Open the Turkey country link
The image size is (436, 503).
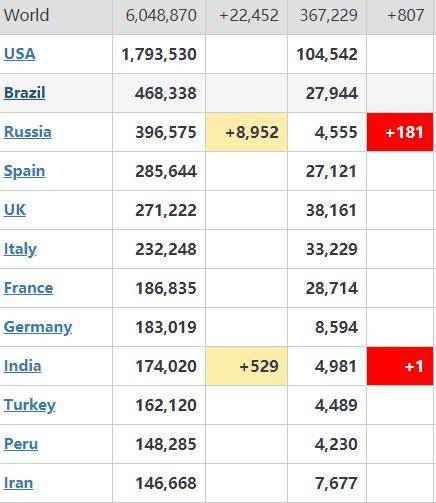click(30, 405)
